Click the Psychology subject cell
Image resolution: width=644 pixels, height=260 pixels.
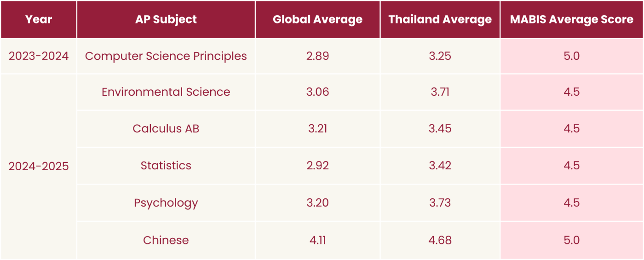[x=166, y=203]
